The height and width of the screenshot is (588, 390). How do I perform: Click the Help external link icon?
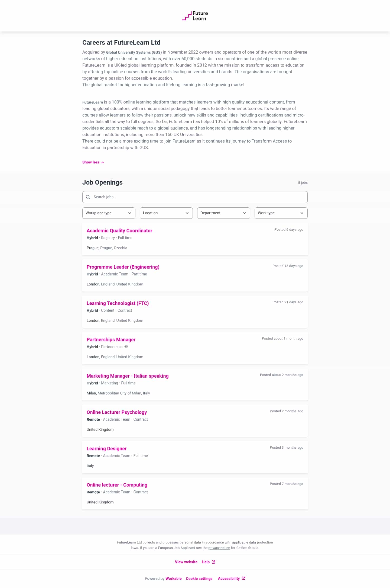click(x=213, y=562)
